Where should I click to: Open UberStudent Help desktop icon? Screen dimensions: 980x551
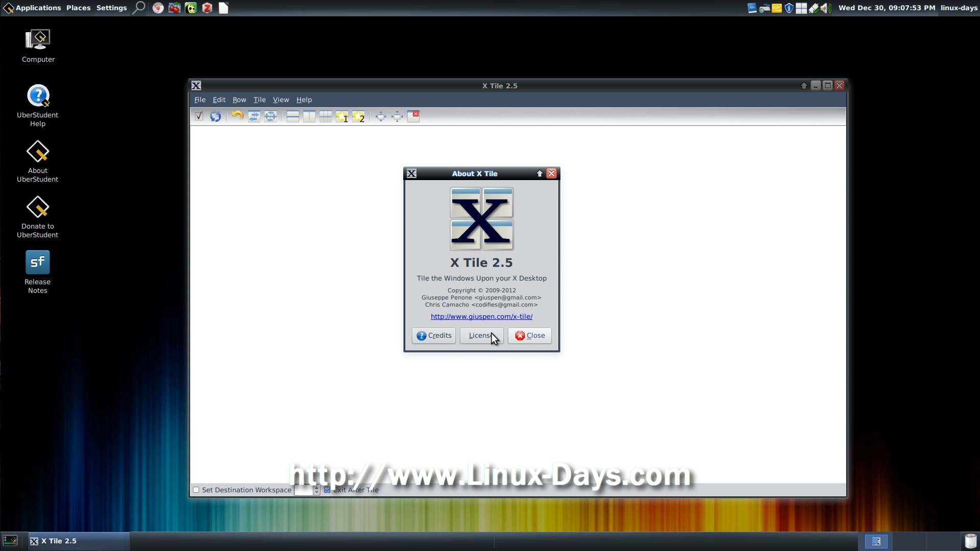pyautogui.click(x=38, y=106)
